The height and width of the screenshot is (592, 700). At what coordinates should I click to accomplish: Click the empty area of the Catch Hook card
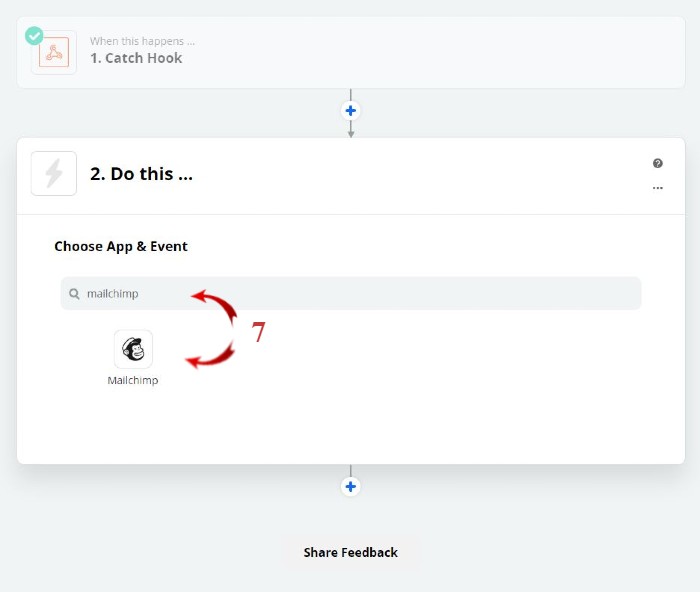(x=438, y=52)
